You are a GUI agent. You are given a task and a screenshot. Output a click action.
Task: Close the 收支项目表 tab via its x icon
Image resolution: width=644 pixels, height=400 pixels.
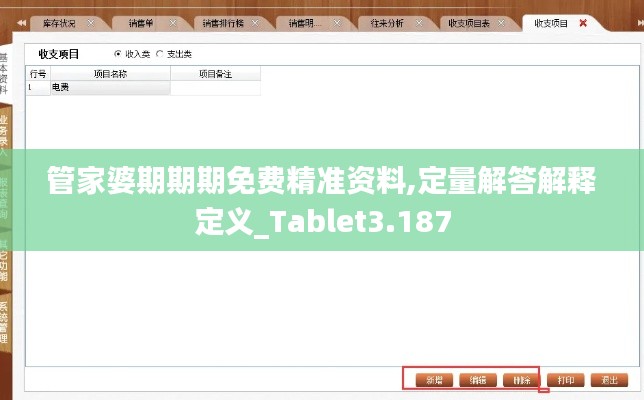(501, 23)
